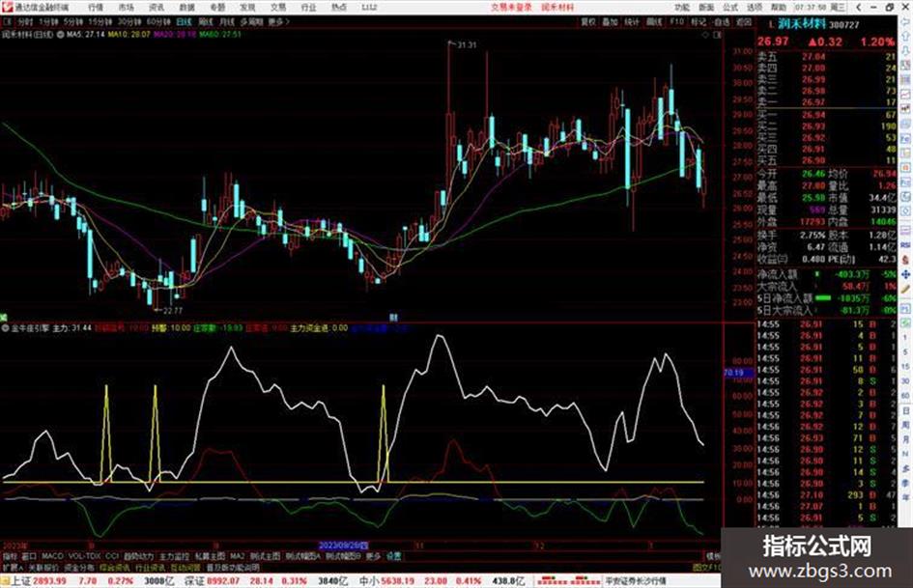Click the 设置 settings tab in indicator row
Screen dimensions: 913x588
click(394, 556)
